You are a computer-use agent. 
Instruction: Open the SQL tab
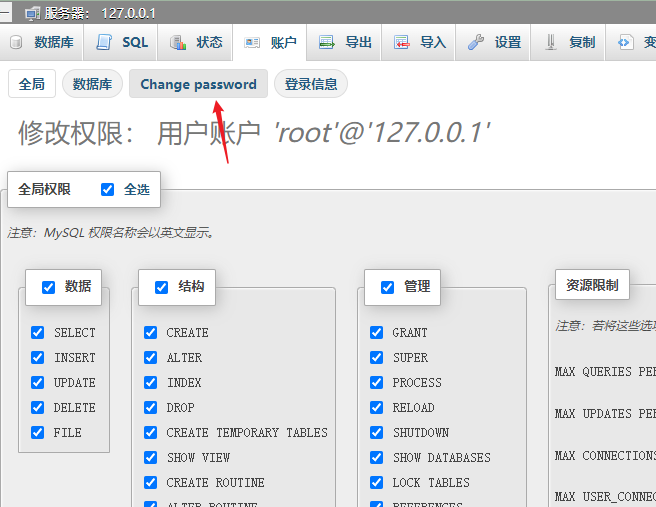coord(120,42)
